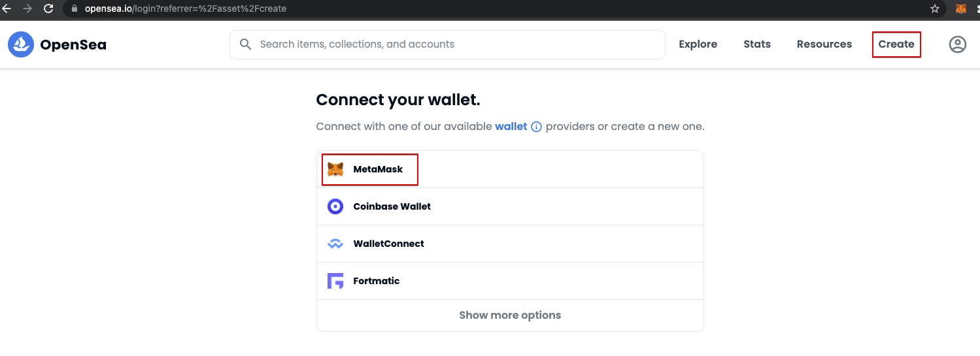This screenshot has height=356, width=980.
Task: Bookmark this page with the star icon
Action: pos(935,9)
